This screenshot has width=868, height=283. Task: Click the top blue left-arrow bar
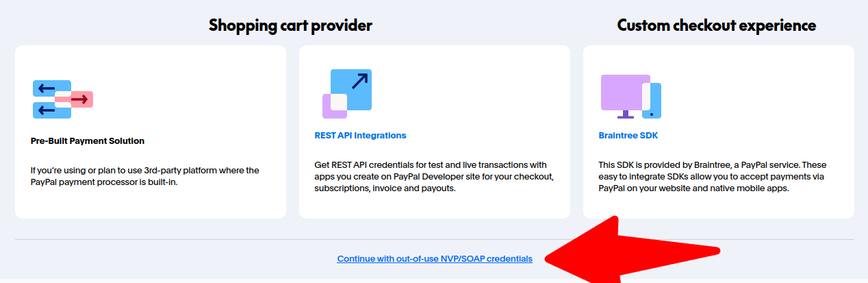coord(49,88)
